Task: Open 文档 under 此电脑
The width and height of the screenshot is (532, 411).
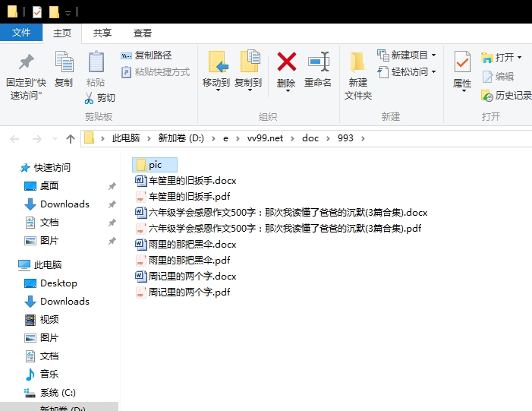Action: tap(42, 356)
